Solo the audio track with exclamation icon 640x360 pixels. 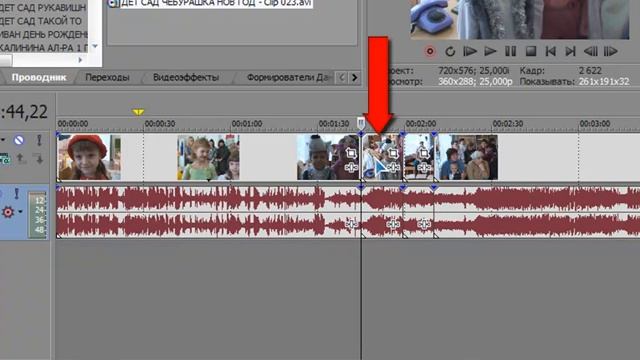coord(16,193)
